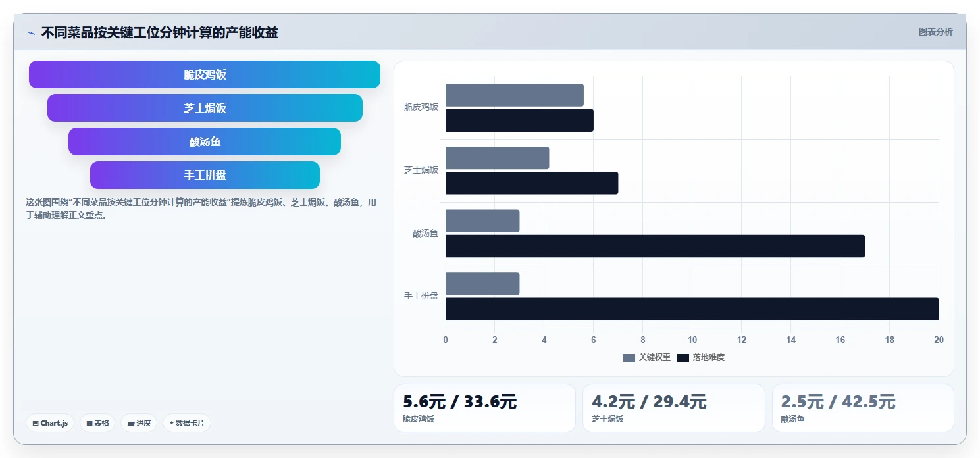
Task: Click the 进度 tag chip
Action: (139, 423)
